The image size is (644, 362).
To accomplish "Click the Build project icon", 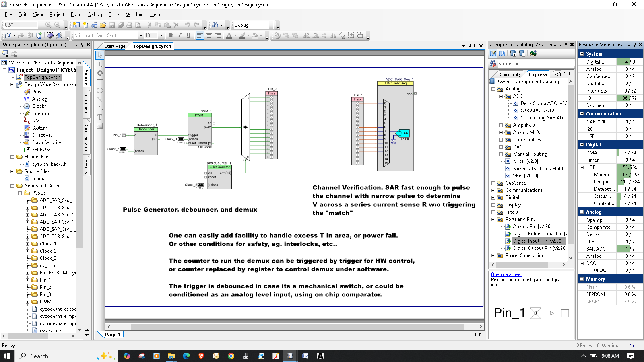I will point(8,35).
